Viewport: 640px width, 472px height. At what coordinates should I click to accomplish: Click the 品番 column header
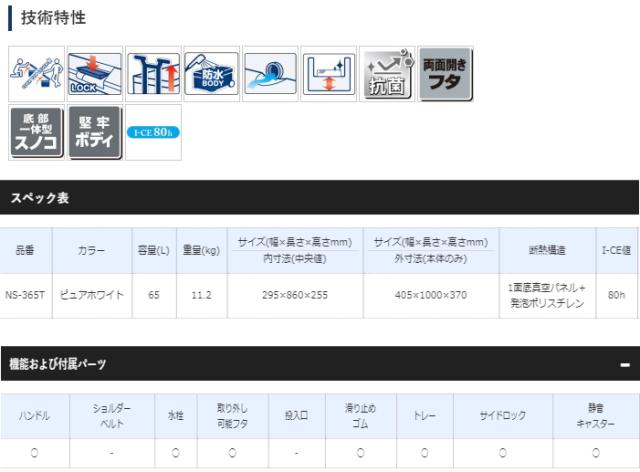[25, 250]
